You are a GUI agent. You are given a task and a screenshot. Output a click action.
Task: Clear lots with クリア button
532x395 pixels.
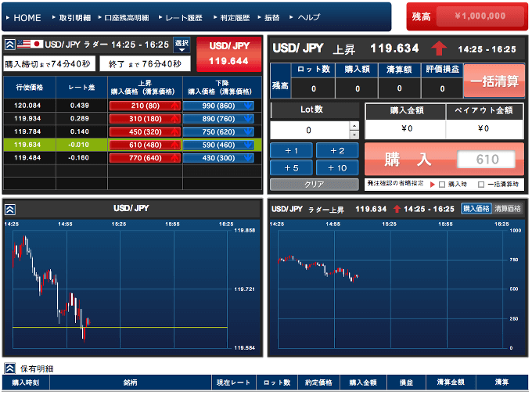click(x=315, y=185)
